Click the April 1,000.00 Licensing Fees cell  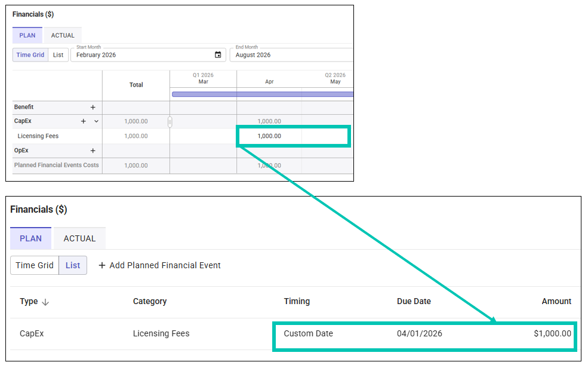[x=269, y=136]
